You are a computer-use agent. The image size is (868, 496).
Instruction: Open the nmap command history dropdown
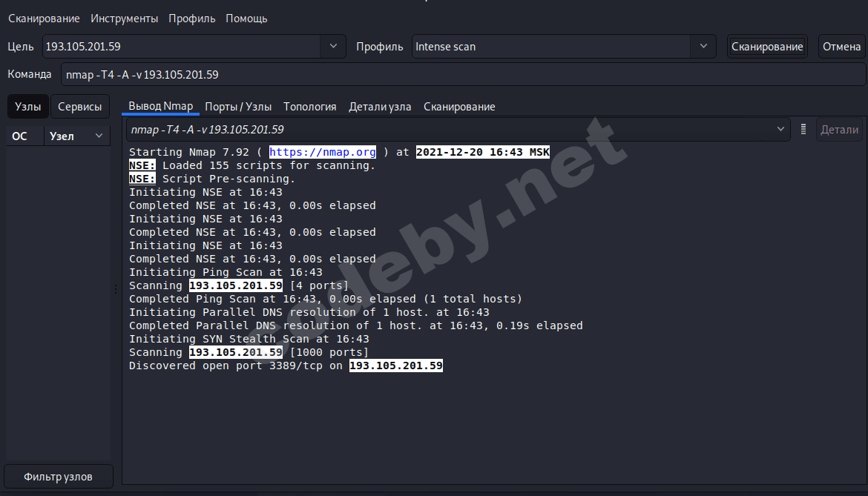[x=781, y=129]
